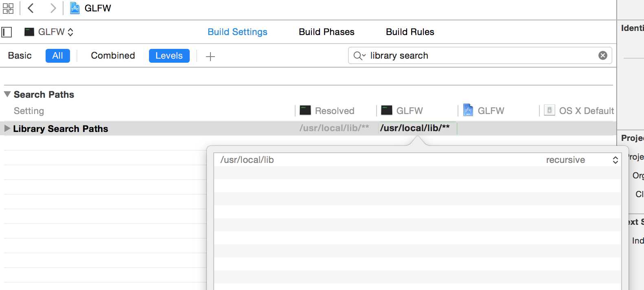
Task: Add a build setting with plus button
Action: tap(210, 56)
